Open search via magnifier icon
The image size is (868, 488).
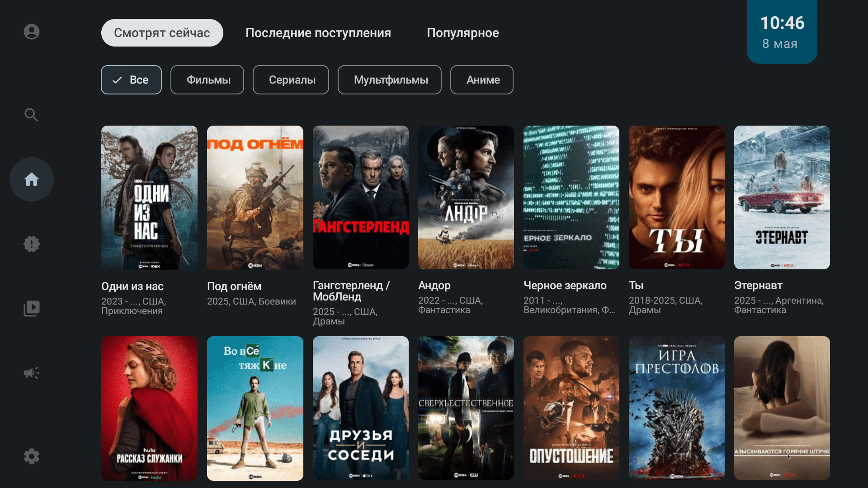pos(31,115)
